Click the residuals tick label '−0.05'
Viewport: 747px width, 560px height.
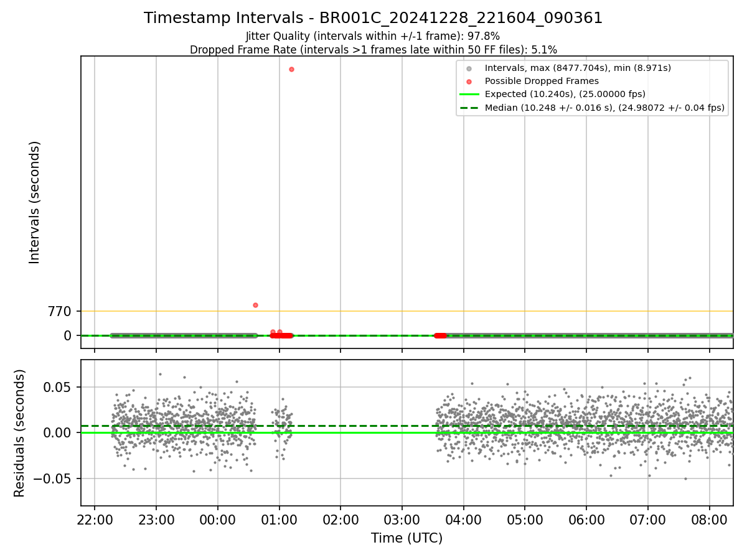click(53, 479)
